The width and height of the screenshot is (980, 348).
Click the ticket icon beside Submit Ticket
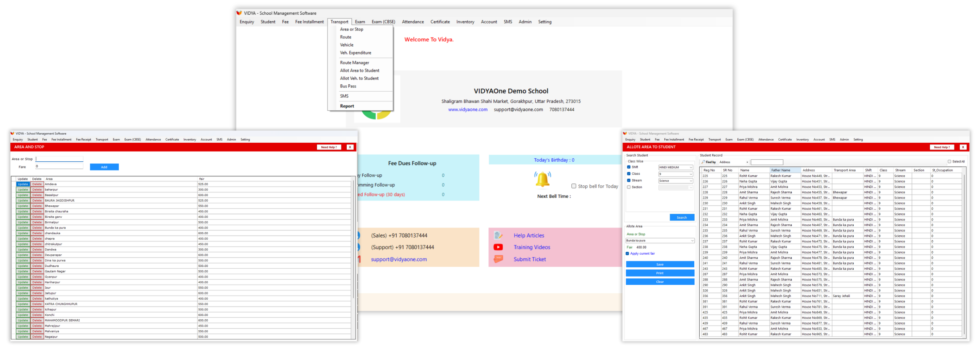pos(498,259)
